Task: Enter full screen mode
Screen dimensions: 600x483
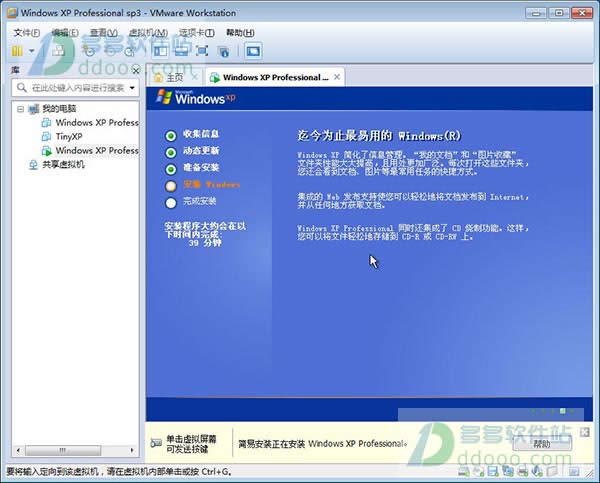Action: click(202, 51)
